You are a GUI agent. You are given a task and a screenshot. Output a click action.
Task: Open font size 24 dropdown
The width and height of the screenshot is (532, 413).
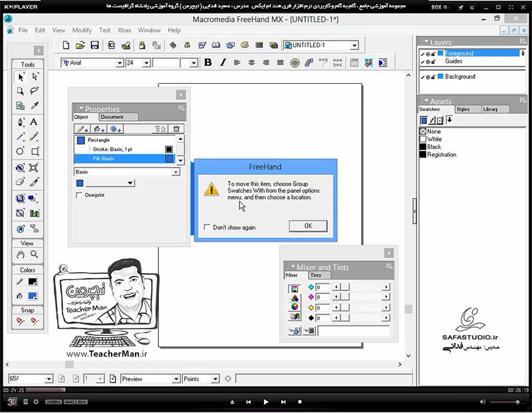[x=146, y=63]
